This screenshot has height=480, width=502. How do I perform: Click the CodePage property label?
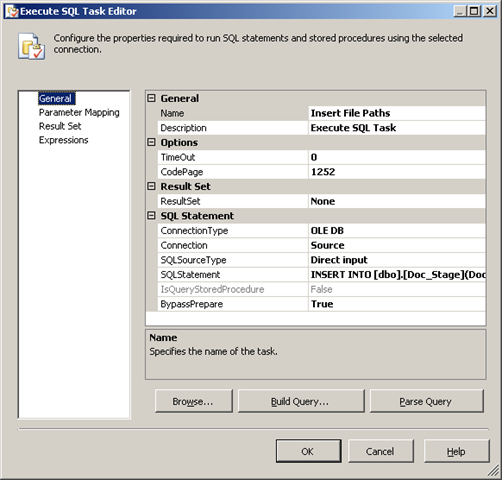182,172
